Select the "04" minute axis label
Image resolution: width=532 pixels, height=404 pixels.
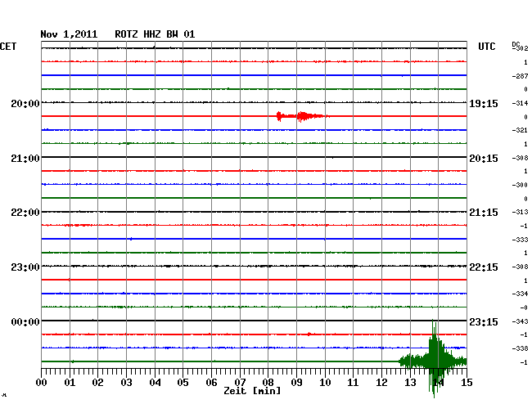[155, 383]
